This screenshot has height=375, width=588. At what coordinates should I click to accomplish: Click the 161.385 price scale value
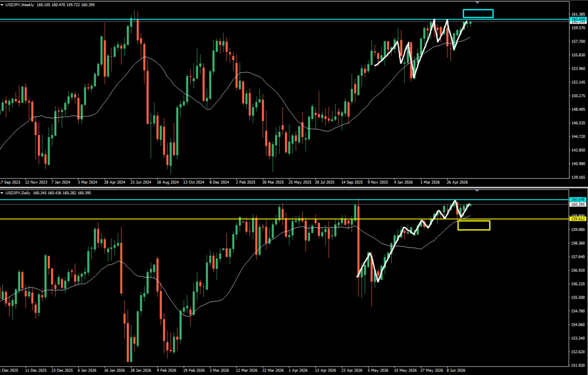tap(578, 14)
